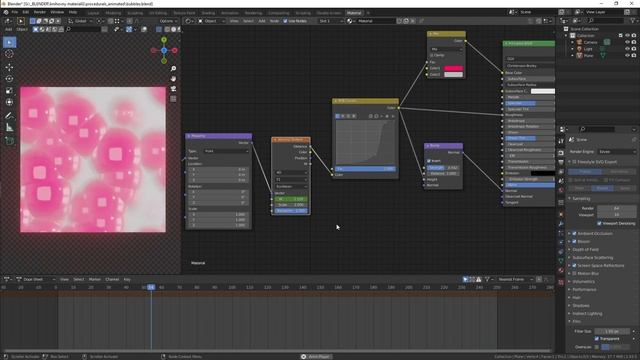This screenshot has height=360, width=640.
Task: Click Options button in viewport header
Action: [168, 21]
